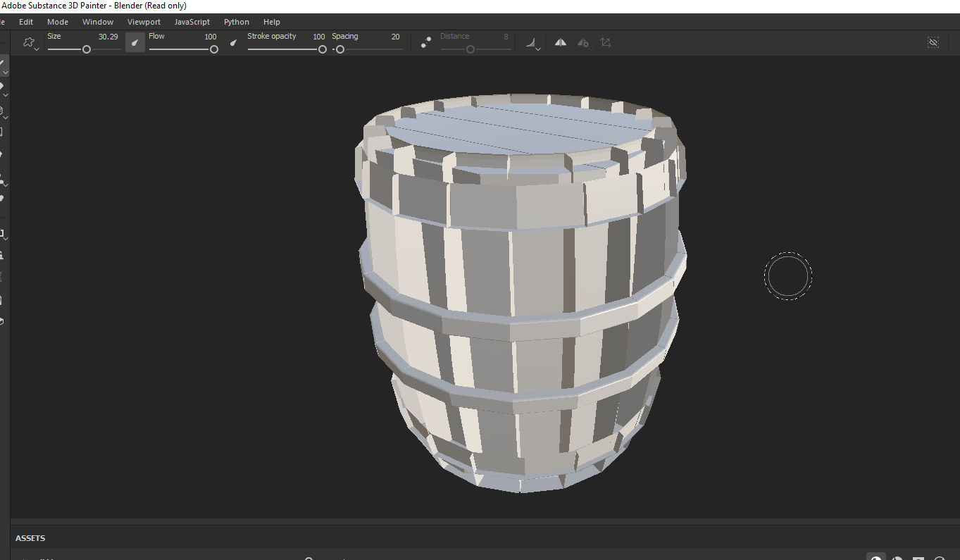Open the Viewport menu
The width and height of the screenshot is (960, 560).
coord(144,22)
